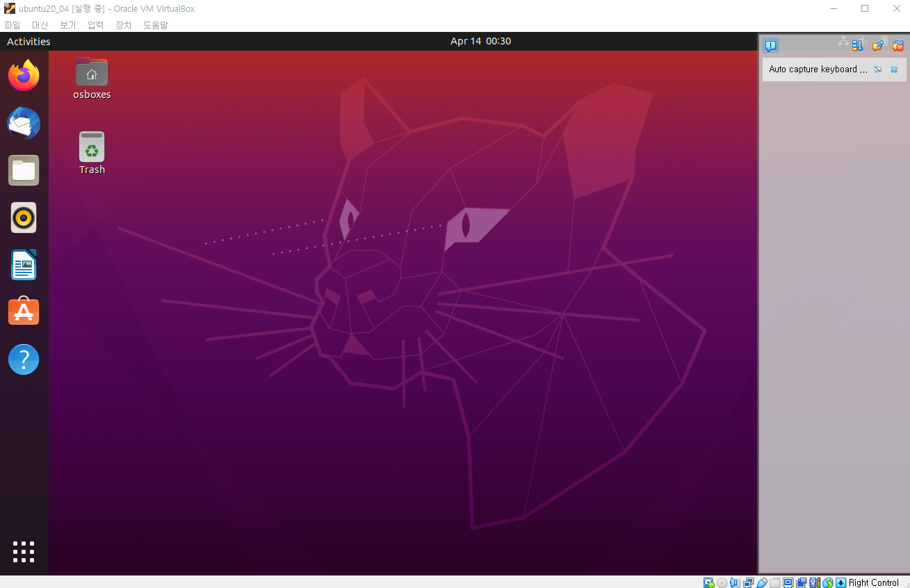Click the USB devices status icon
Image resolution: width=910 pixels, height=588 pixels.
pos(762,582)
